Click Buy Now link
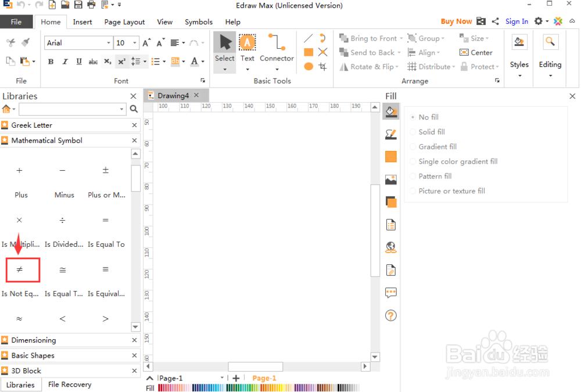 [456, 21]
